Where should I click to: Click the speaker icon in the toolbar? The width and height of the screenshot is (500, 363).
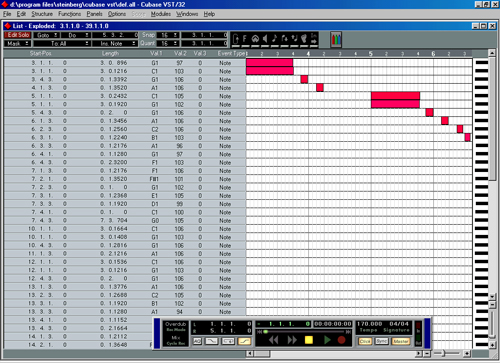click(265, 39)
